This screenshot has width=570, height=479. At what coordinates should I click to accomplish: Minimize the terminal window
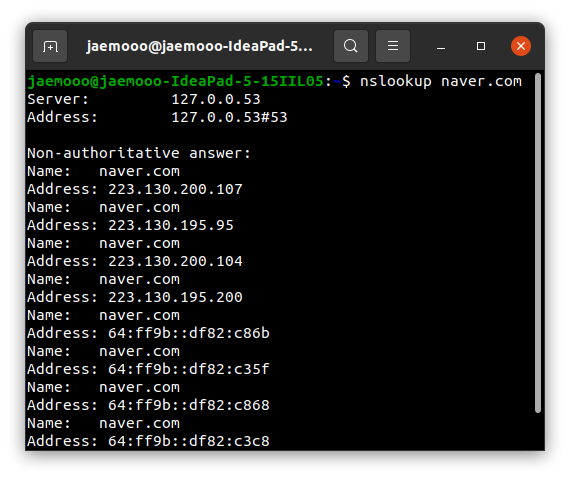click(x=441, y=47)
